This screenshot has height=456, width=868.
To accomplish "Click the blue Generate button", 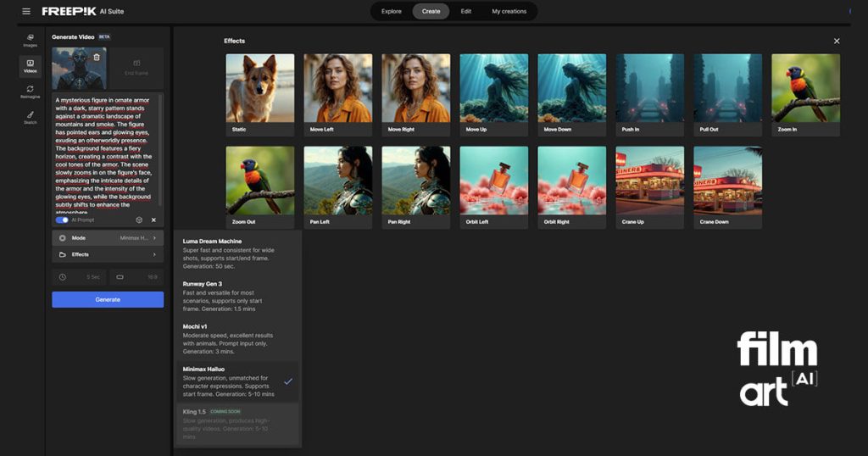I will (108, 299).
